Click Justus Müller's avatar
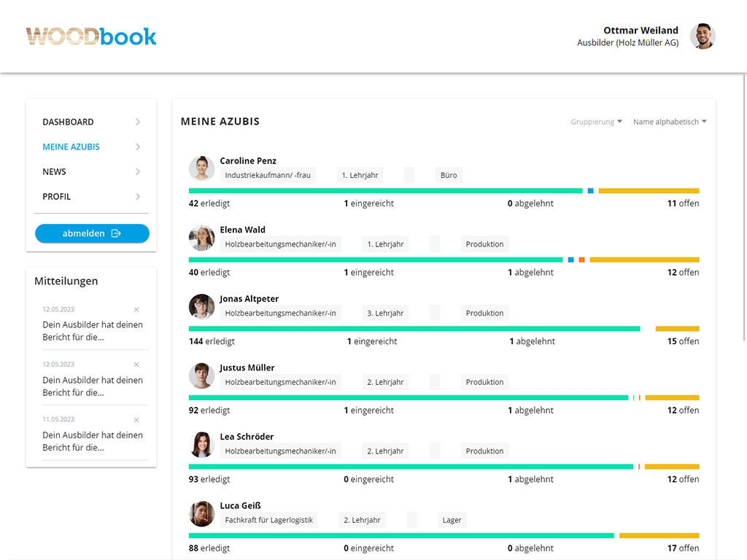747x560 pixels. [x=201, y=376]
